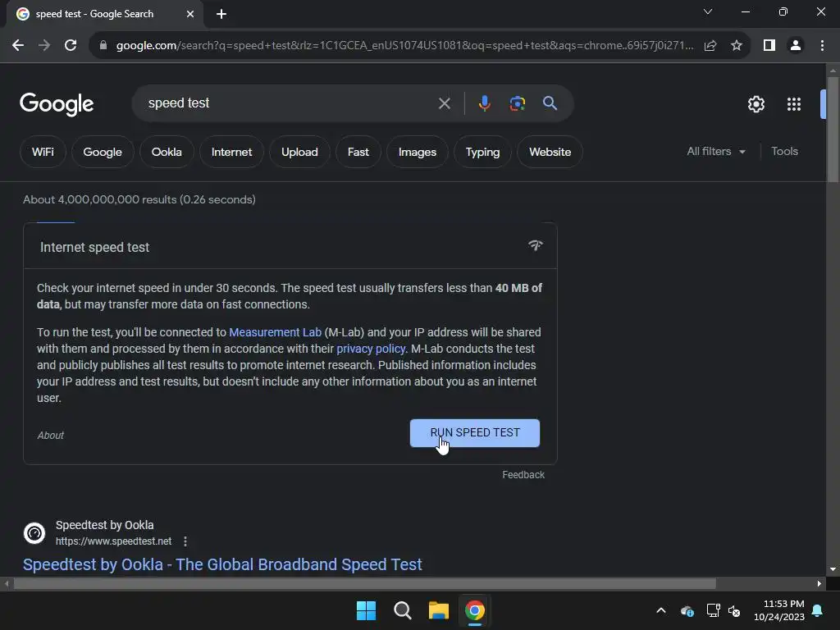
Task: Start voice search with microphone icon
Action: [484, 103]
